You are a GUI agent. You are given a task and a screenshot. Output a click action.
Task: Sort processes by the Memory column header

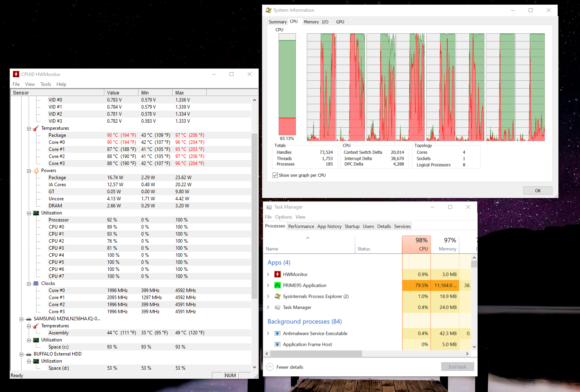coord(445,244)
